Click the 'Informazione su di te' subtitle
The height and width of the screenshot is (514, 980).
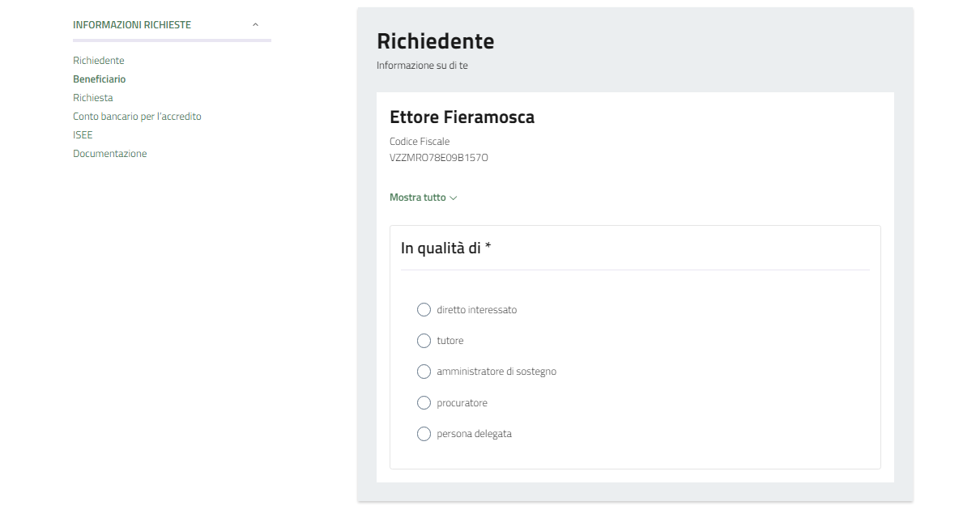pos(422,66)
